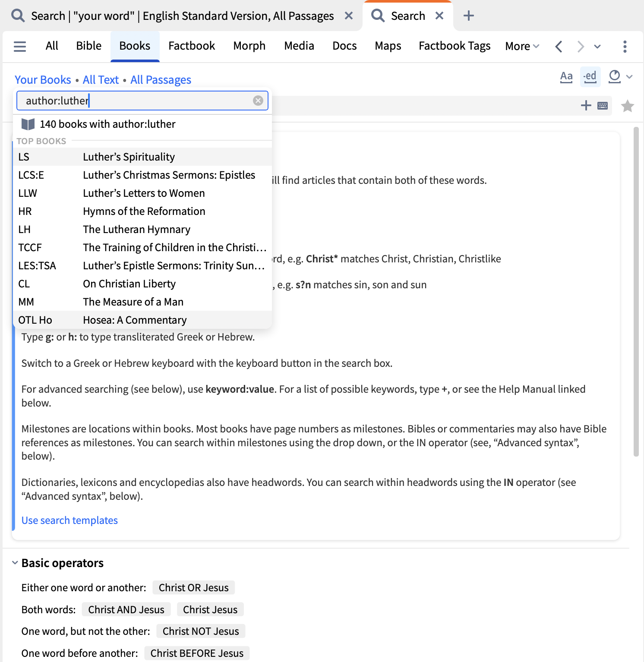Image resolution: width=644 pixels, height=662 pixels.
Task: Clear the author:luther search text
Action: tap(258, 101)
